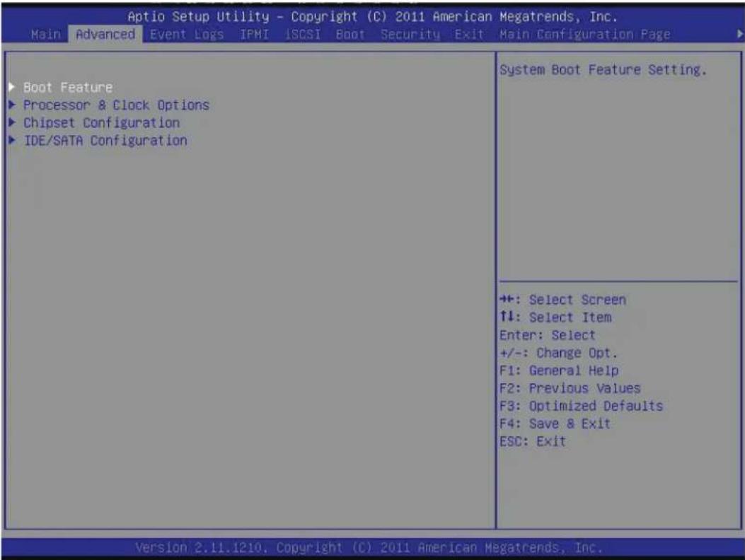Image resolution: width=745 pixels, height=560 pixels.
Task: Click the Version 2.11.1210 footer text
Action: click(x=369, y=548)
